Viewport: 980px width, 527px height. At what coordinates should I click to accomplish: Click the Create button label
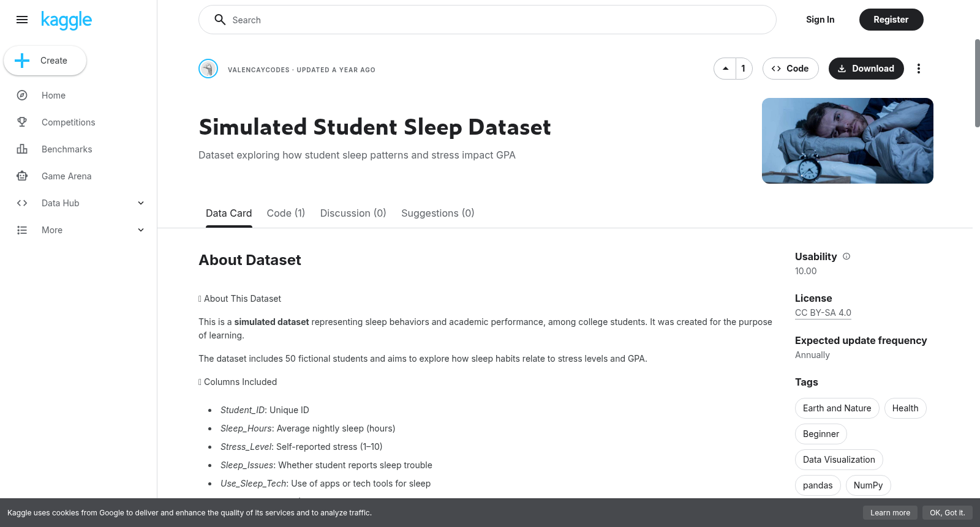[54, 61]
